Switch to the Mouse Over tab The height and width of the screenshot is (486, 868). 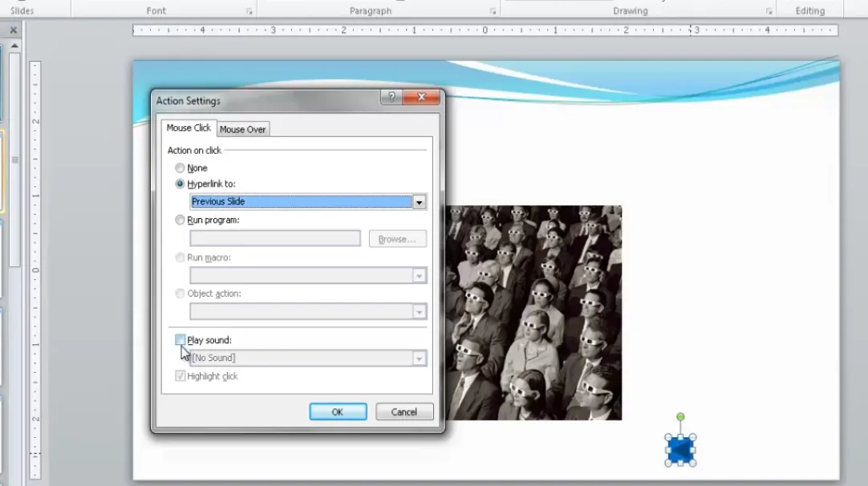pyautogui.click(x=242, y=129)
